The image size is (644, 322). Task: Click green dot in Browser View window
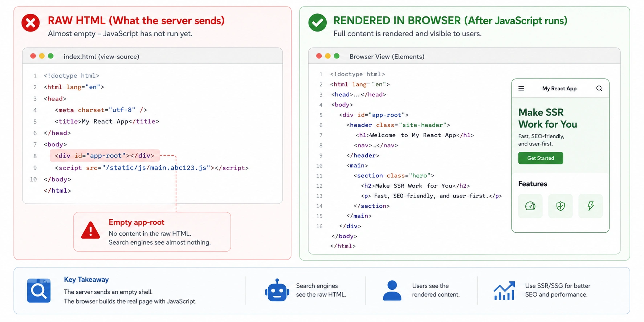[337, 56]
